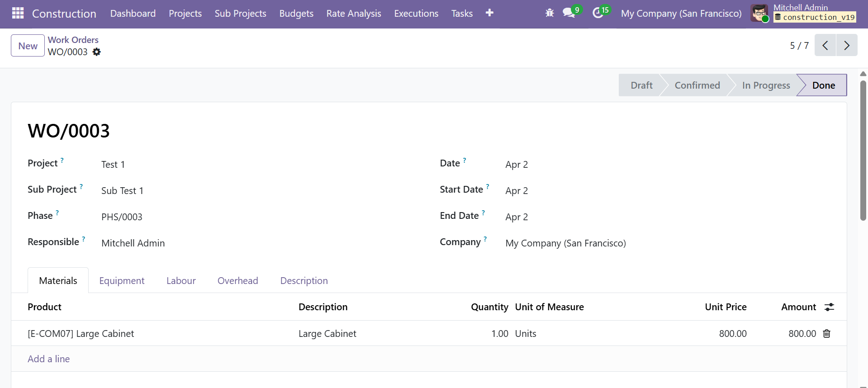Open the conversations chat icon

point(569,13)
